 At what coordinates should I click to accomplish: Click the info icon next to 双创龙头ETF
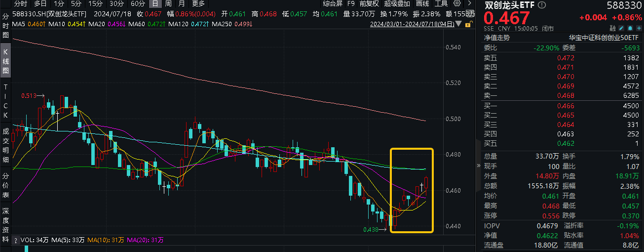click(542, 5)
